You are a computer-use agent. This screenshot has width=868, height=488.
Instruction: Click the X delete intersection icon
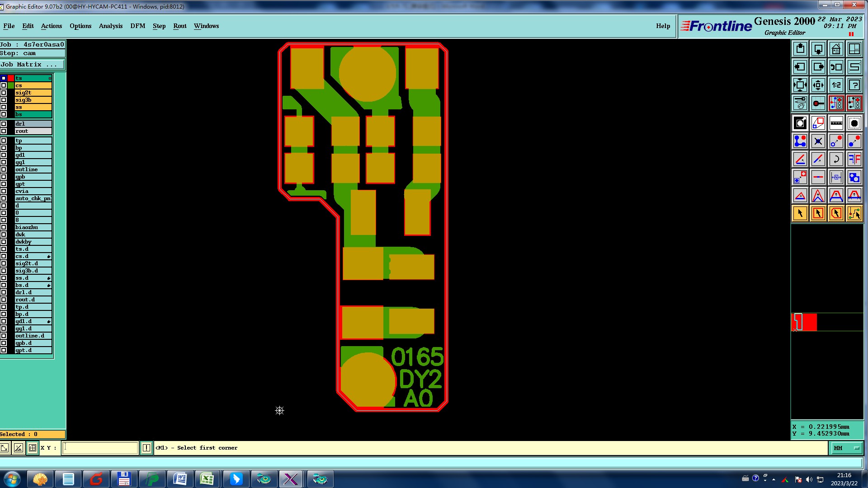(818, 141)
